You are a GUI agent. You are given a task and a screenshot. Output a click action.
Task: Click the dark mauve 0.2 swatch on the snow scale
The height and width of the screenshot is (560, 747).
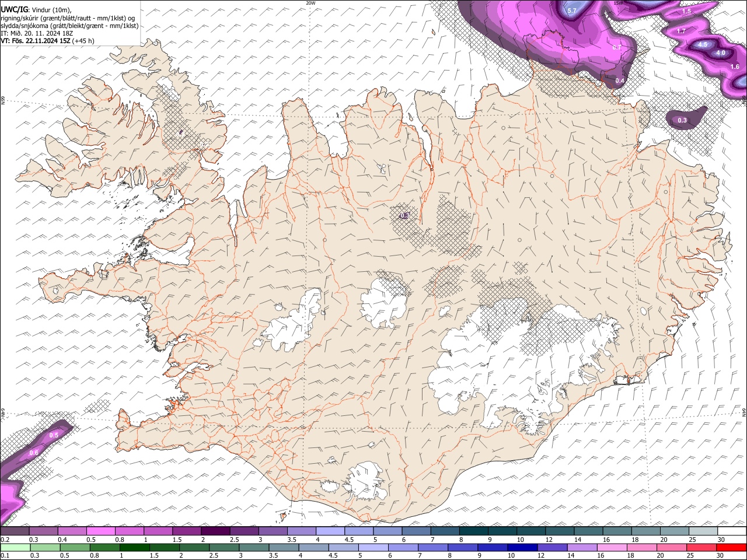tap(15, 531)
